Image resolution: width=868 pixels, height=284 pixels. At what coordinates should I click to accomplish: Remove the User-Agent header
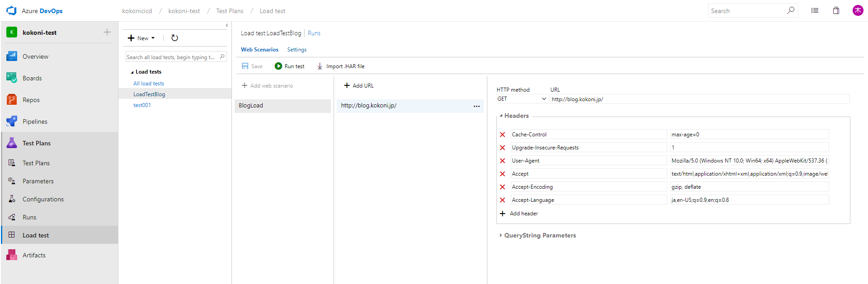click(502, 161)
